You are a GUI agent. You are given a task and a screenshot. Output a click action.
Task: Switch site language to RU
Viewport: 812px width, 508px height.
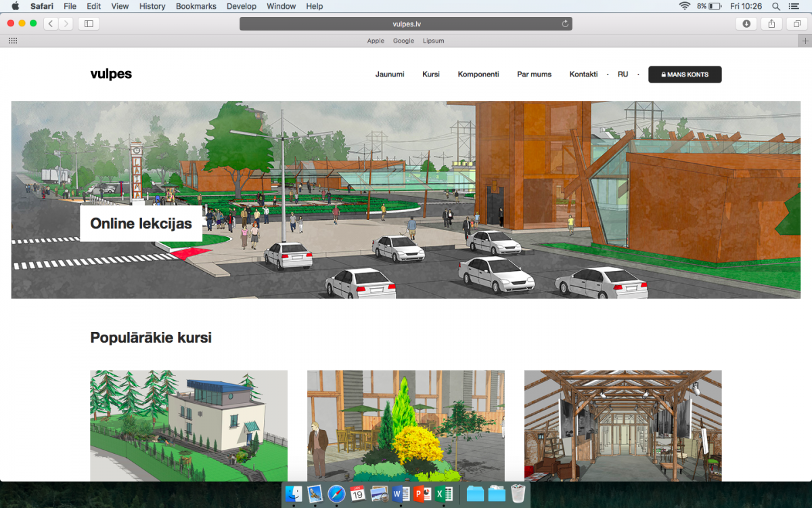click(x=623, y=75)
